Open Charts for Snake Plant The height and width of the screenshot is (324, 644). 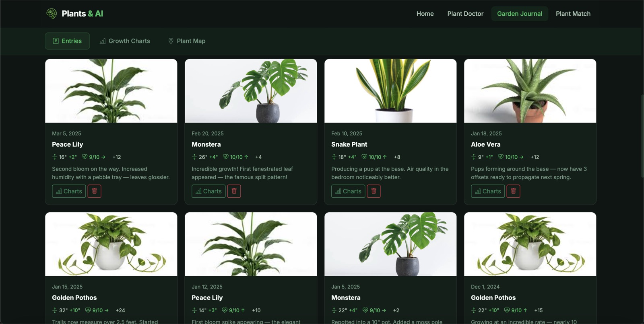pyautogui.click(x=348, y=191)
